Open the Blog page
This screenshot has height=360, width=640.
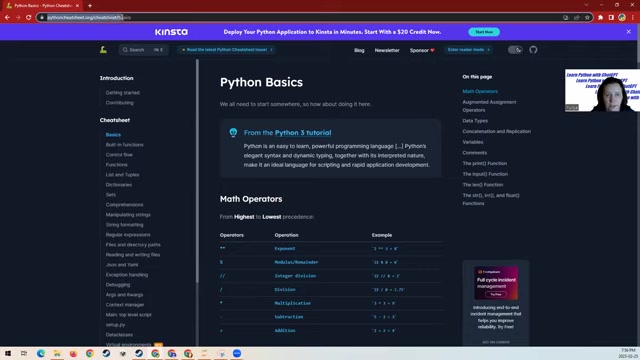[x=359, y=50]
